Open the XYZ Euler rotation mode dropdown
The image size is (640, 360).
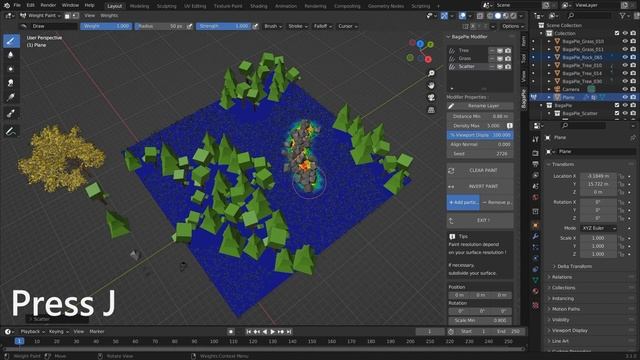pyautogui.click(x=598, y=228)
